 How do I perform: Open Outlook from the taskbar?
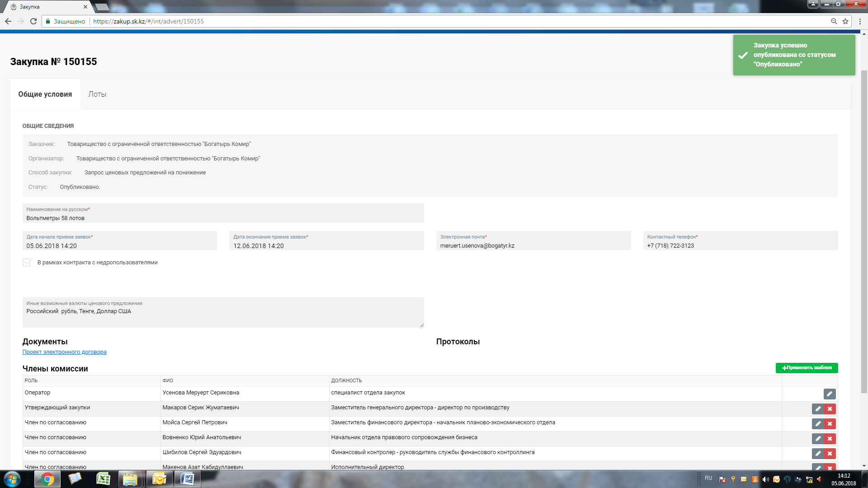(x=159, y=479)
